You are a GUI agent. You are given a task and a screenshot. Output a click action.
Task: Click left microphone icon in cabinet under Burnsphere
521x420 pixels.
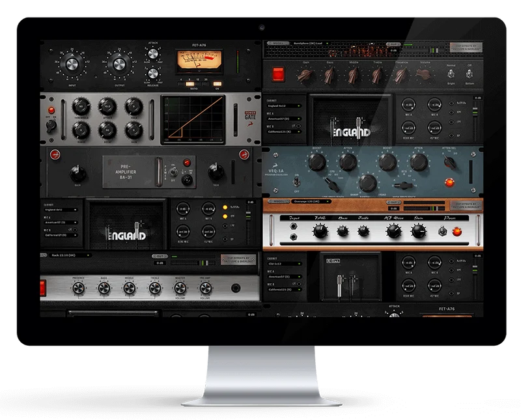click(333, 128)
